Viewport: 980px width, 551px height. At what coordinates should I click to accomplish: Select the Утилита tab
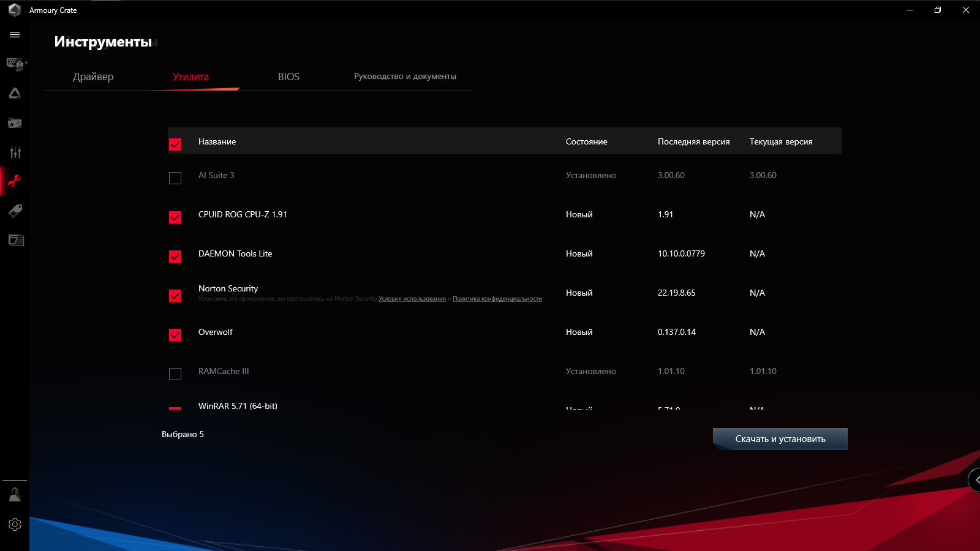pyautogui.click(x=190, y=77)
